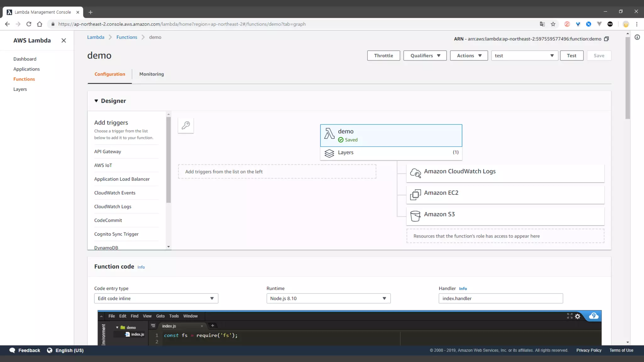Image resolution: width=644 pixels, height=362 pixels.
Task: Close the AWS Lambda side navigation
Action: click(64, 41)
